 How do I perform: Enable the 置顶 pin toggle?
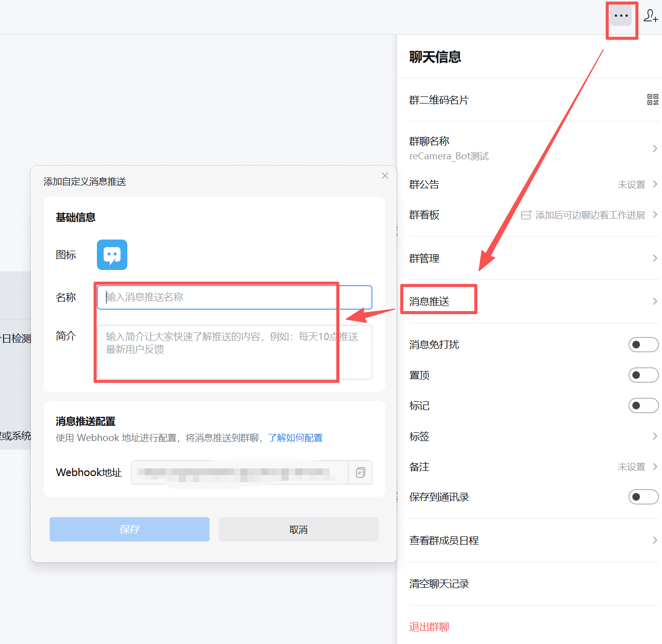(643, 375)
